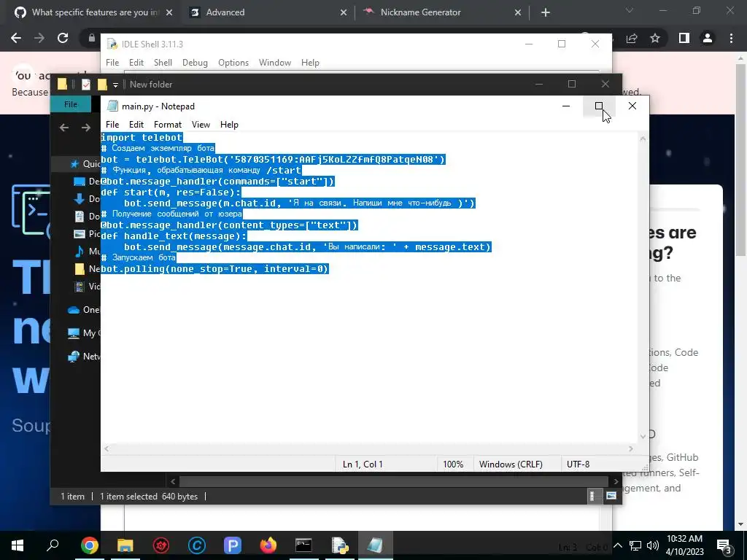
Task: Click the bot.polling line in Notepad
Action: click(215, 268)
